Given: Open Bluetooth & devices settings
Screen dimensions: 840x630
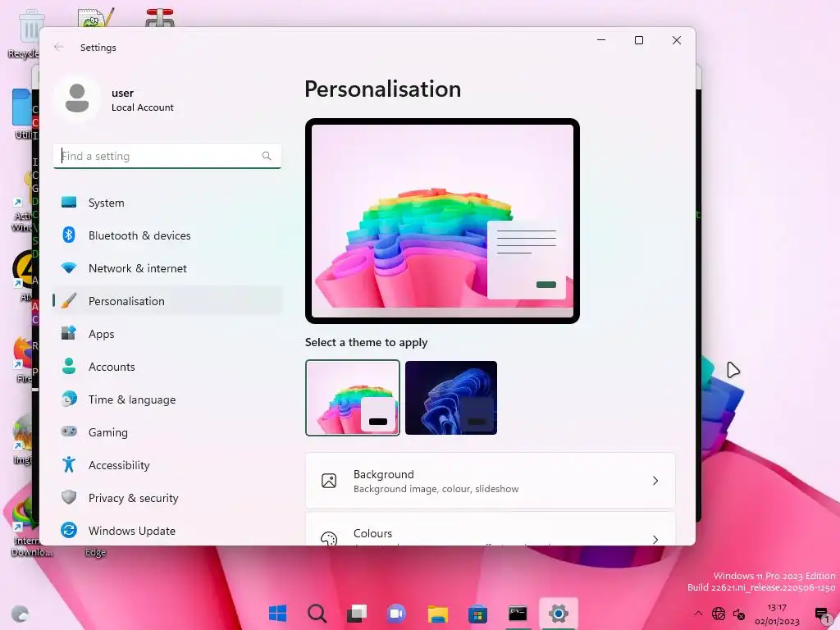Looking at the screenshot, I should click(x=167, y=235).
